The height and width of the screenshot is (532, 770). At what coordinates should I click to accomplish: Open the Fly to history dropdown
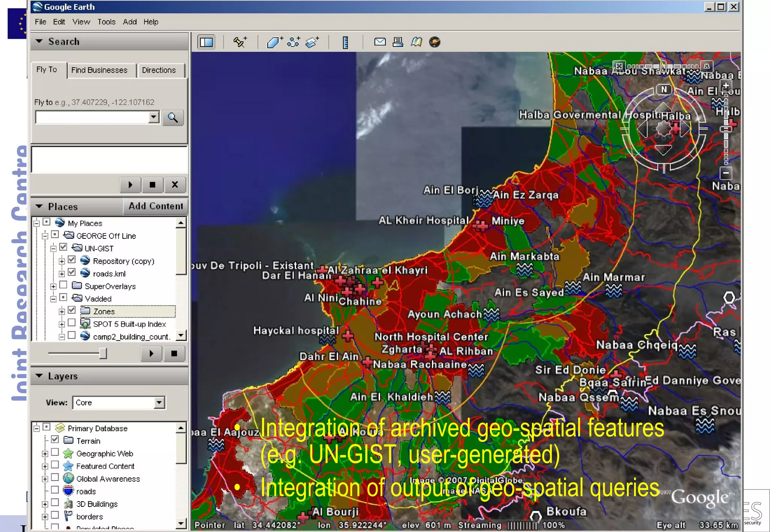[x=153, y=117]
